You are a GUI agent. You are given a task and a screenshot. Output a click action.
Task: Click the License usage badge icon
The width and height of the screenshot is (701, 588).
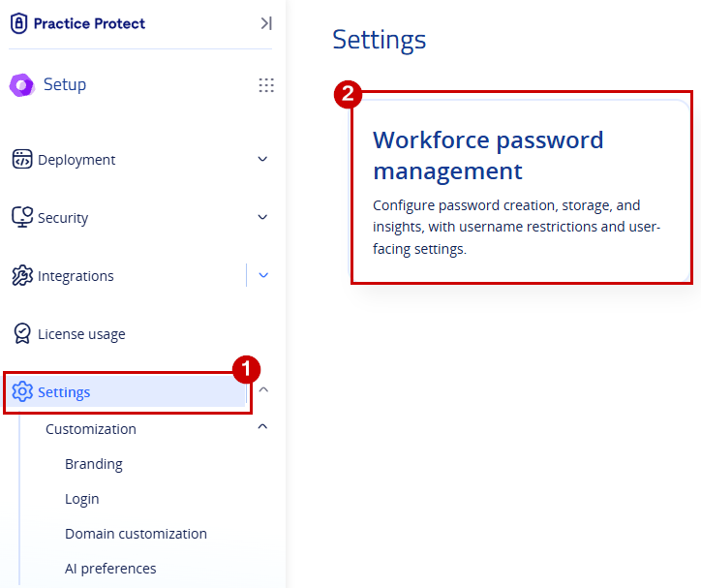coord(22,333)
